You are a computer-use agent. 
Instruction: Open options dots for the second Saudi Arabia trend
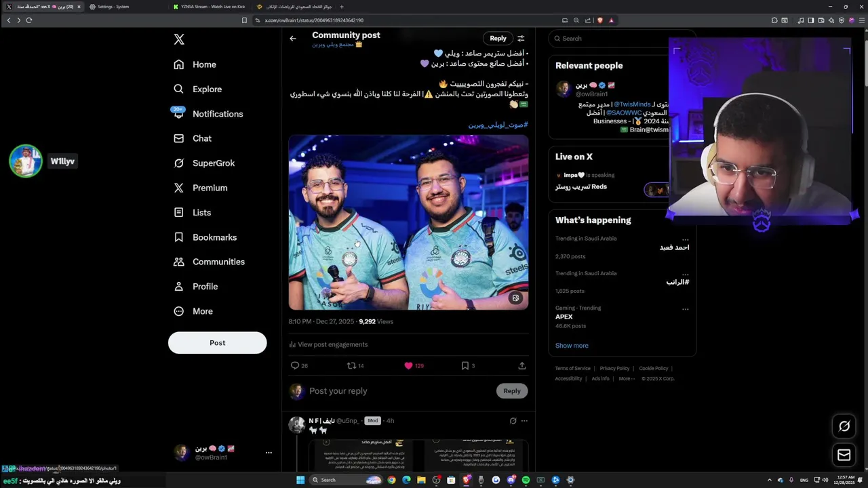(x=685, y=274)
